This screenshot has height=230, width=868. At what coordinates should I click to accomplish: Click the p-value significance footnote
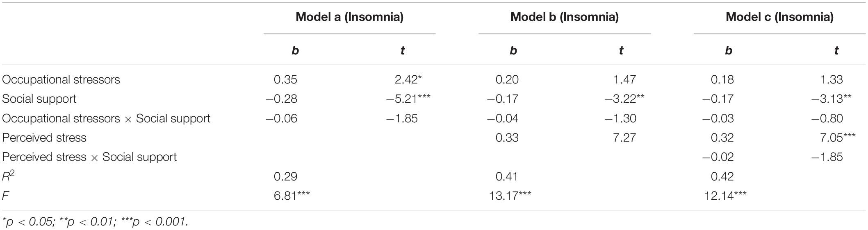(x=95, y=222)
